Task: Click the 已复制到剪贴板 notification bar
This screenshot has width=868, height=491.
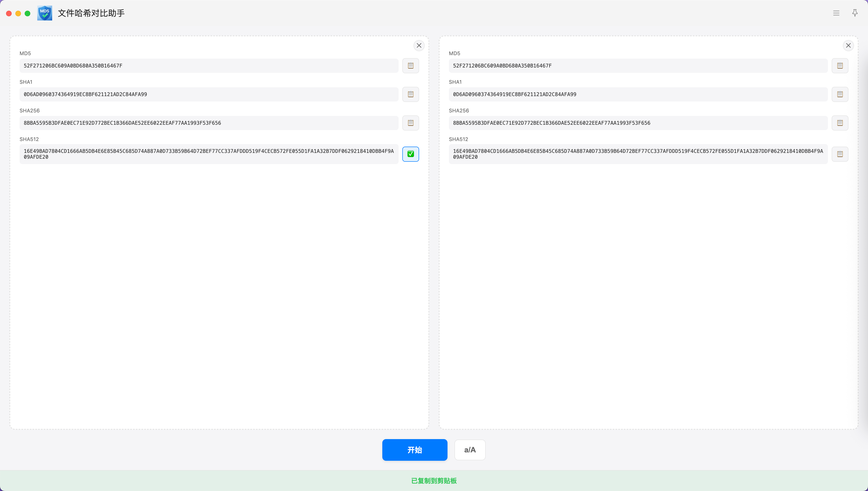Action: [434, 481]
